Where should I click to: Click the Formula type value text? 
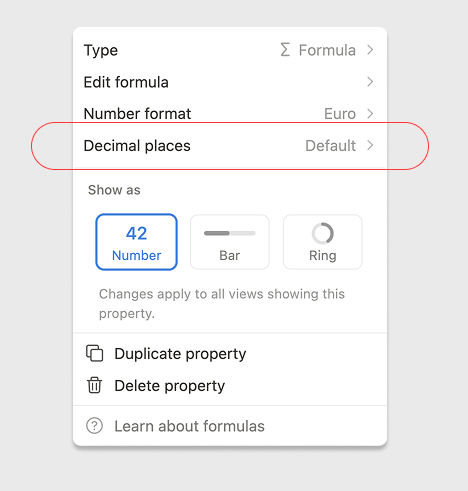click(327, 50)
